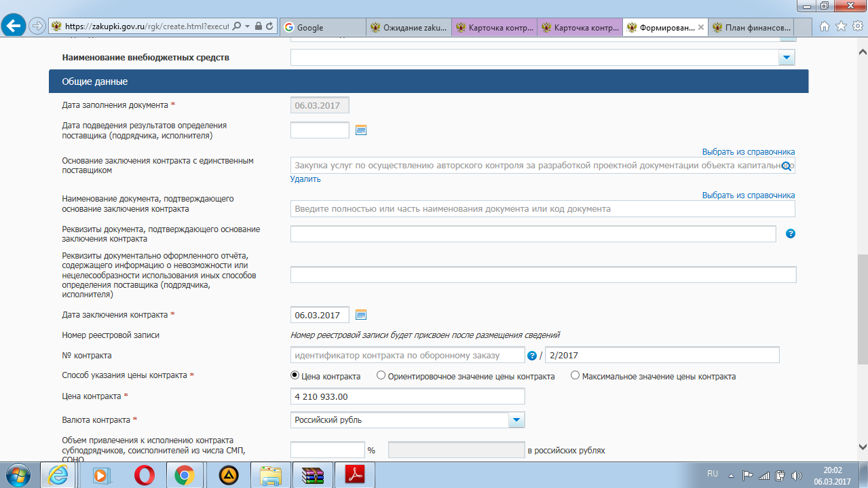Screen dimensions: 868x488
Task: Launch Google Chrome from taskbar
Action: [x=185, y=475]
